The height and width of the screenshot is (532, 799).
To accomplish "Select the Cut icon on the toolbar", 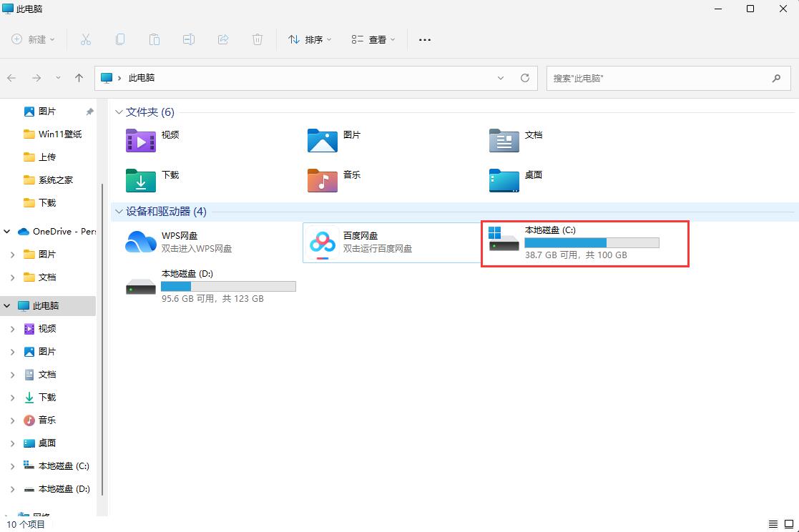I will tap(86, 39).
